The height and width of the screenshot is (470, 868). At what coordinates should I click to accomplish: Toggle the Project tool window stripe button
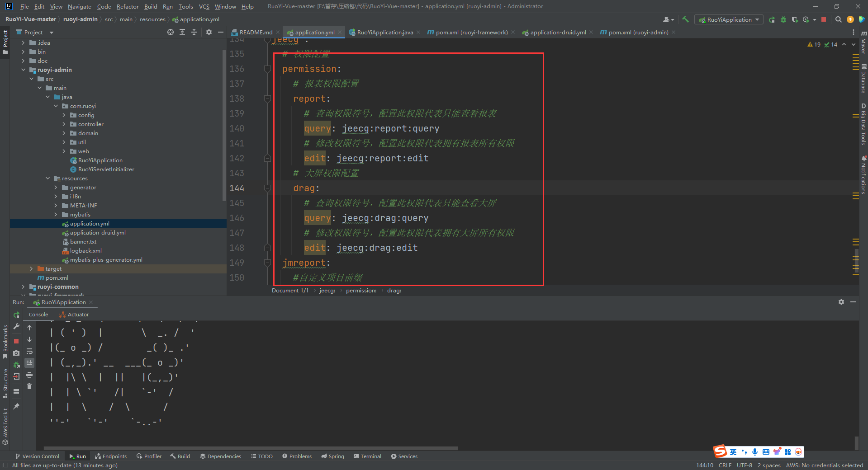5,42
